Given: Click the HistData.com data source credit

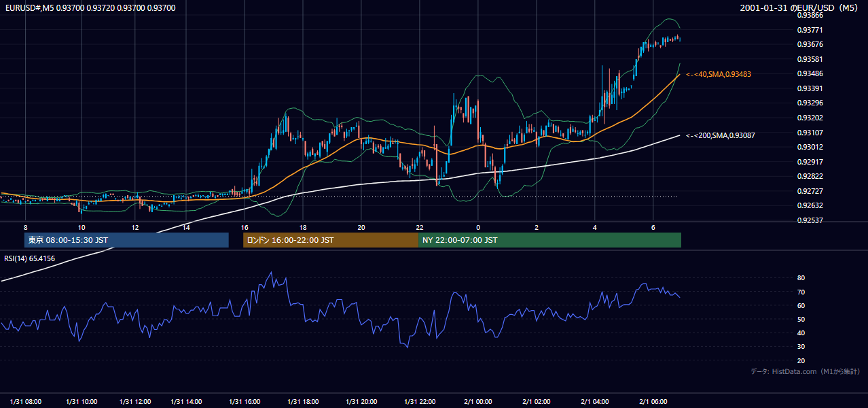Looking at the screenshot, I should (806, 371).
